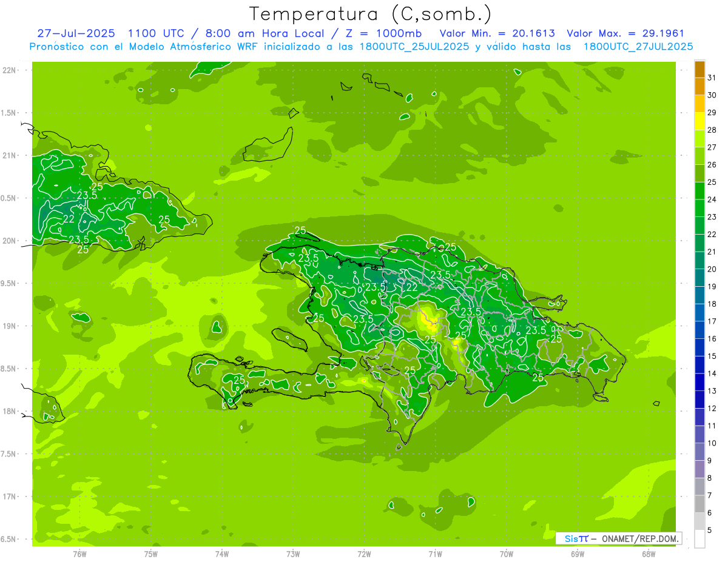Click the orange band between 30 and 31
Viewport: 728px width, 562px height.
(699, 87)
